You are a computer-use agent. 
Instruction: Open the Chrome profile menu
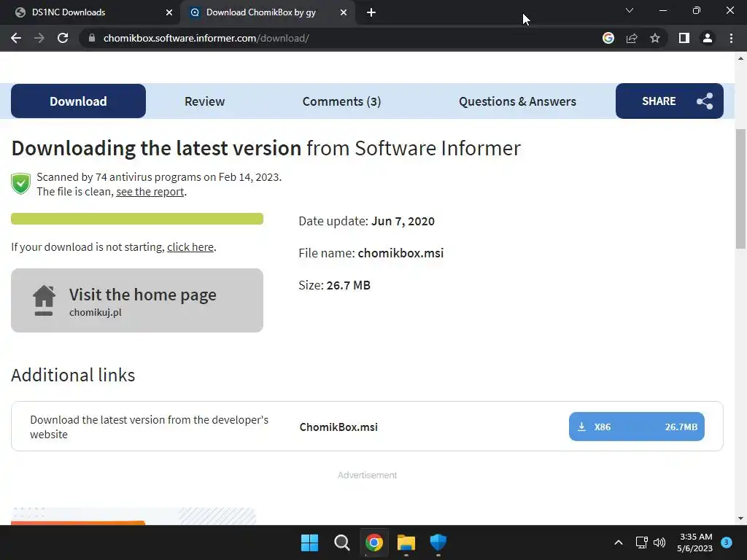[x=708, y=38]
